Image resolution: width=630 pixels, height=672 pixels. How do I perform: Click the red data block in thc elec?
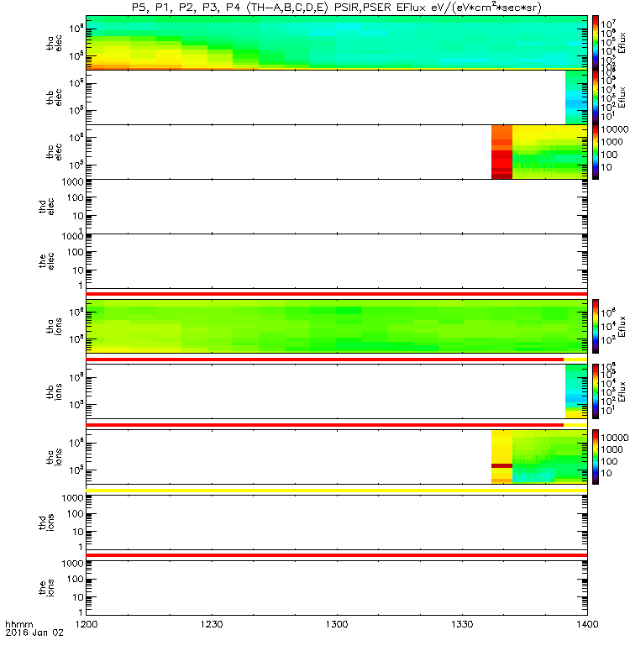501,152
